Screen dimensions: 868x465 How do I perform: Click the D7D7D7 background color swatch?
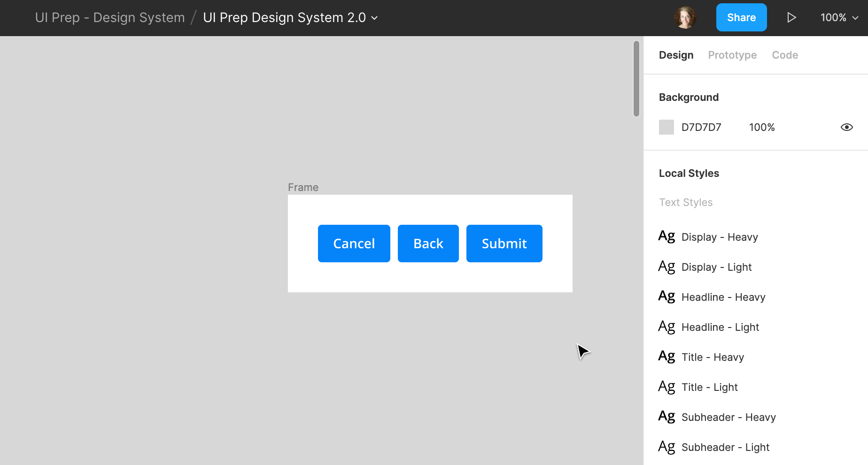(666, 127)
